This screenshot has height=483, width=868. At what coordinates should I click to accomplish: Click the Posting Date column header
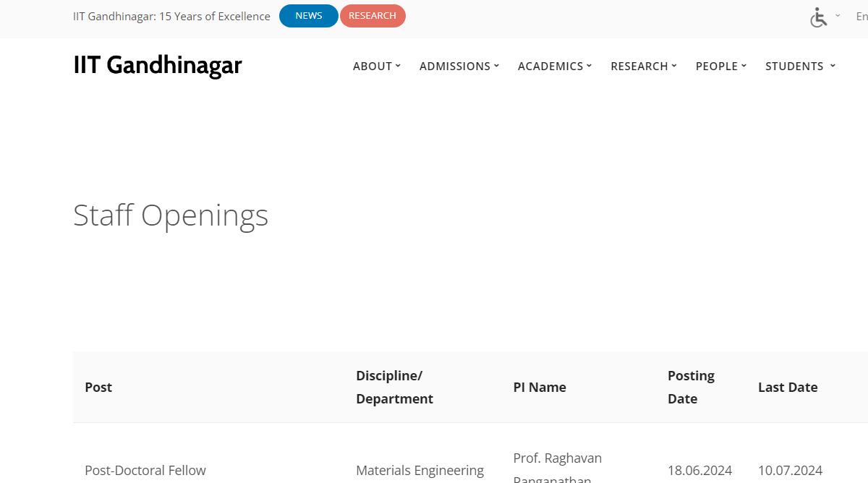pos(691,388)
